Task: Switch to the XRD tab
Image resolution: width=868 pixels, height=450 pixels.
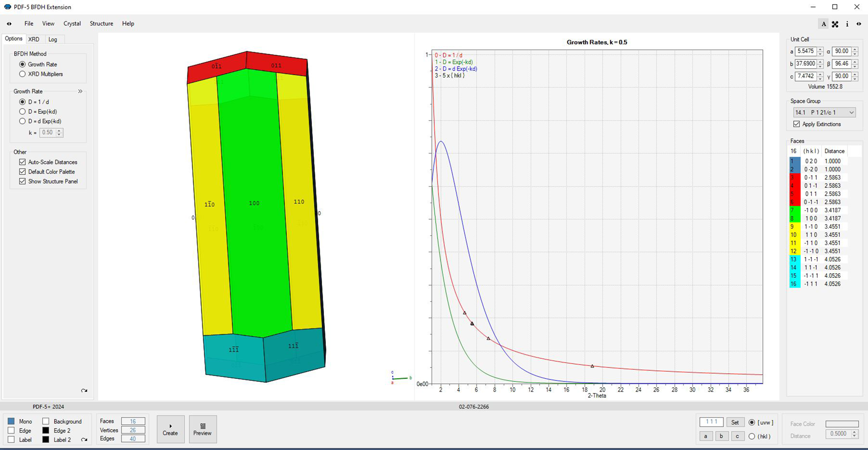Action: [x=34, y=39]
